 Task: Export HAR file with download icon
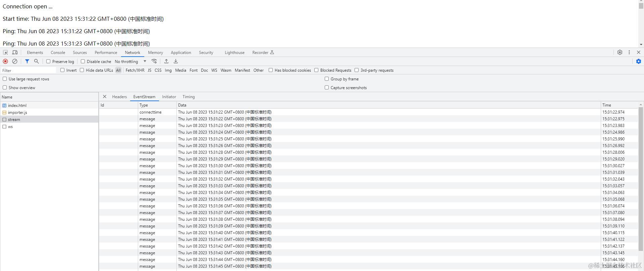(x=176, y=61)
